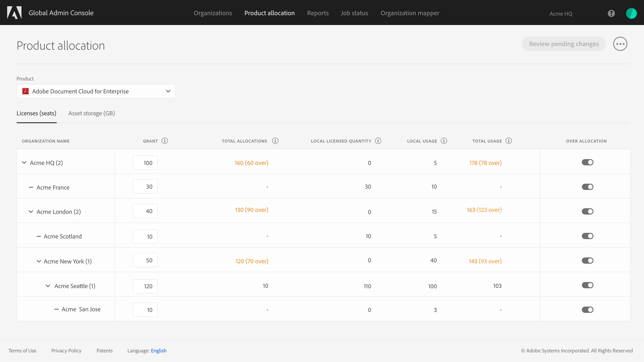The image size is (644, 362).
Task: Toggle over allocation for Acme San Jose
Action: click(x=587, y=310)
